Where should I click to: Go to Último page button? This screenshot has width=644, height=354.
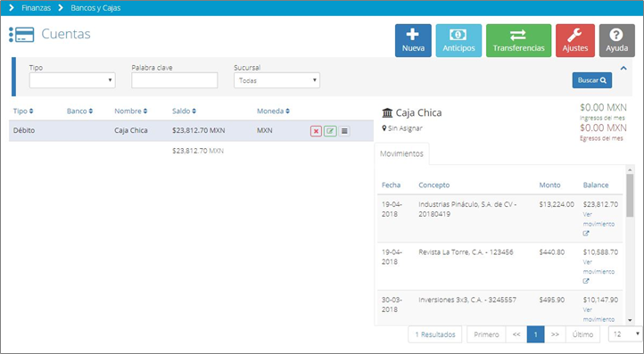(x=582, y=334)
